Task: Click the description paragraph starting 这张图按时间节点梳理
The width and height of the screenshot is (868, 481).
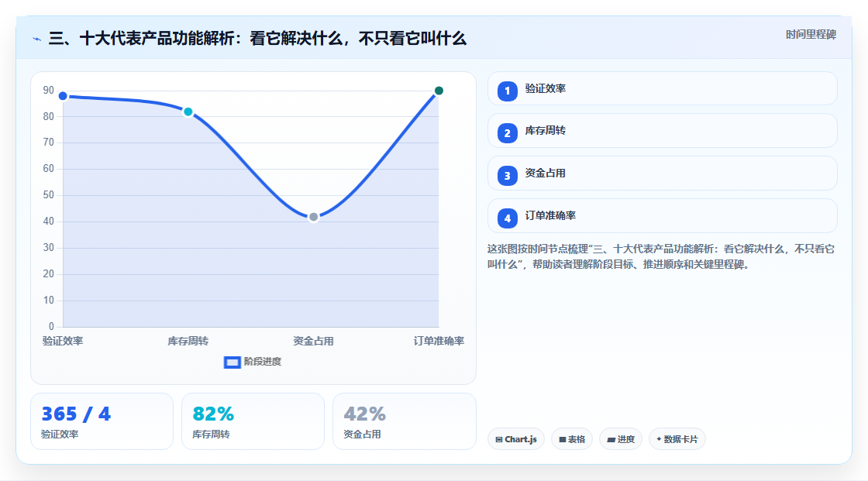Action: (661, 257)
